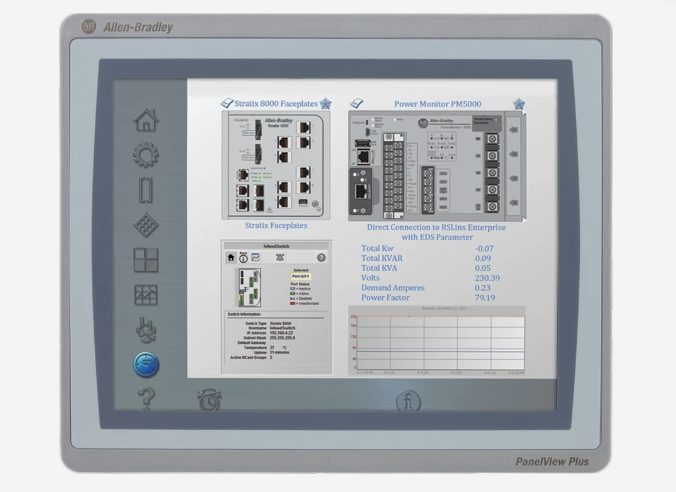Click the bottom arrow button beside the PM5000 image
676x492 pixels.
click(x=513, y=202)
